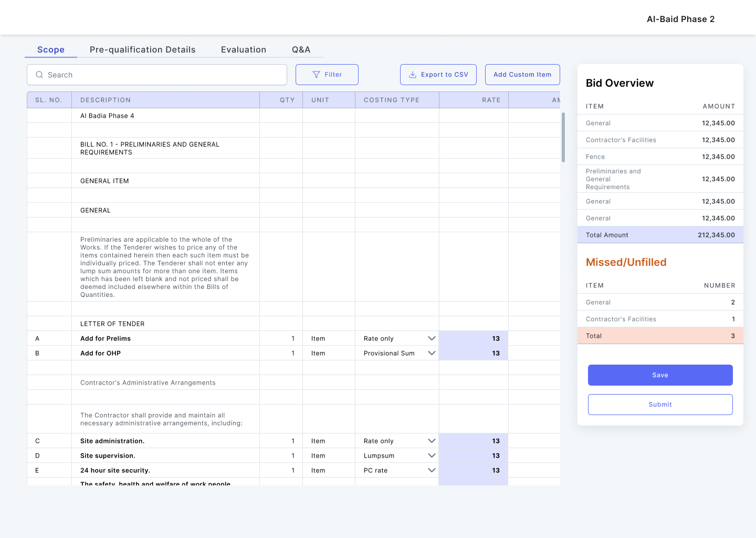Open the Costing Type chevron for 24 hour site security
Screen dimensions: 756x538
click(x=432, y=470)
